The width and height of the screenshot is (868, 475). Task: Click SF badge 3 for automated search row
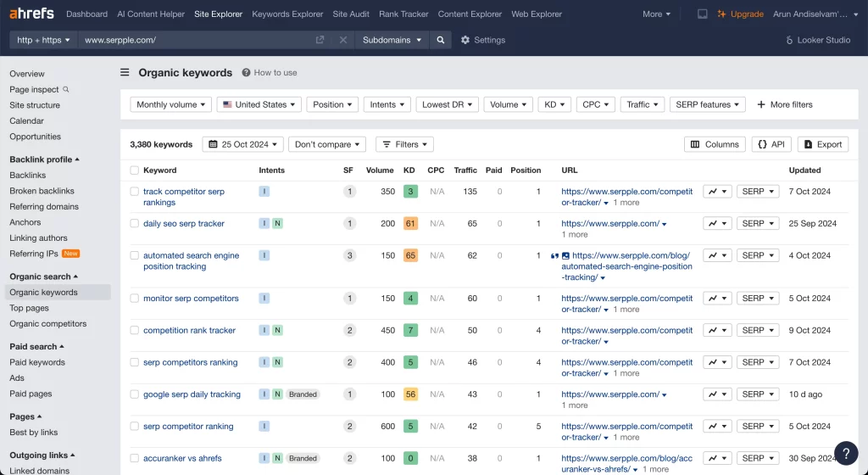click(349, 256)
